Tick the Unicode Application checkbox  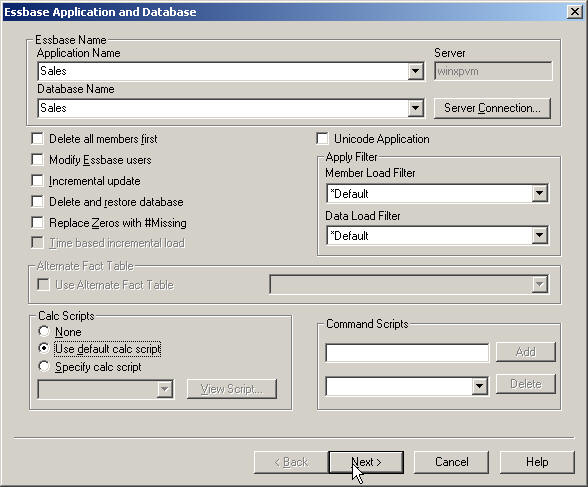[322, 138]
